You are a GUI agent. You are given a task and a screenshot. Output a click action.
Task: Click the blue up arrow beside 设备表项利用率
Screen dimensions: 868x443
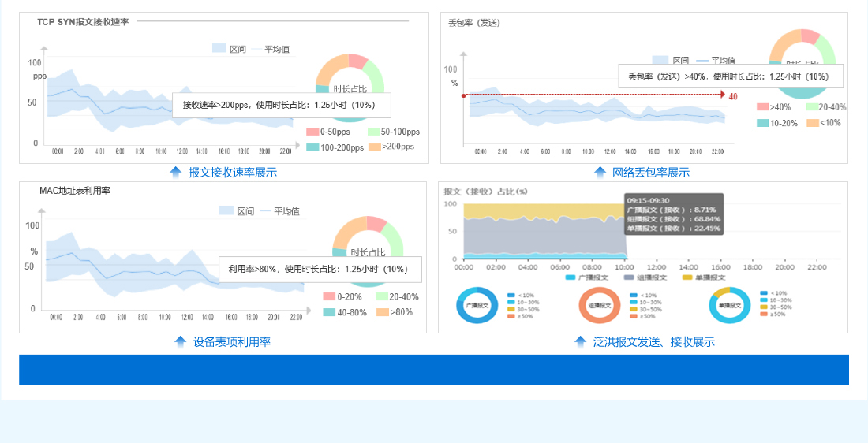coord(181,341)
